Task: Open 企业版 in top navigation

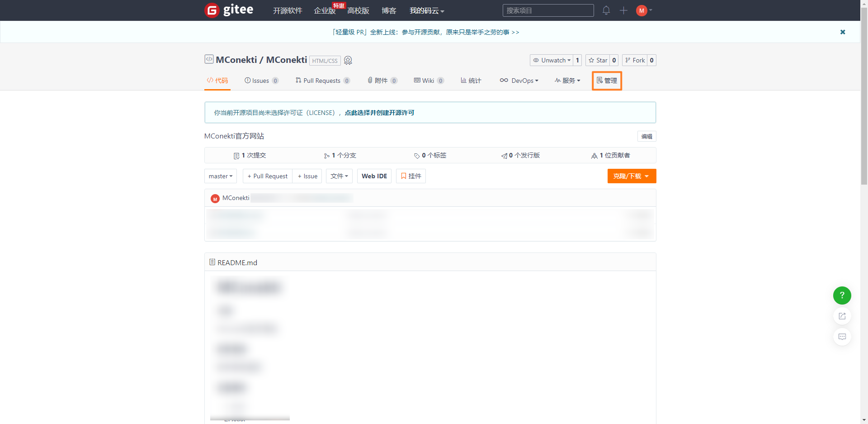Action: click(x=325, y=10)
